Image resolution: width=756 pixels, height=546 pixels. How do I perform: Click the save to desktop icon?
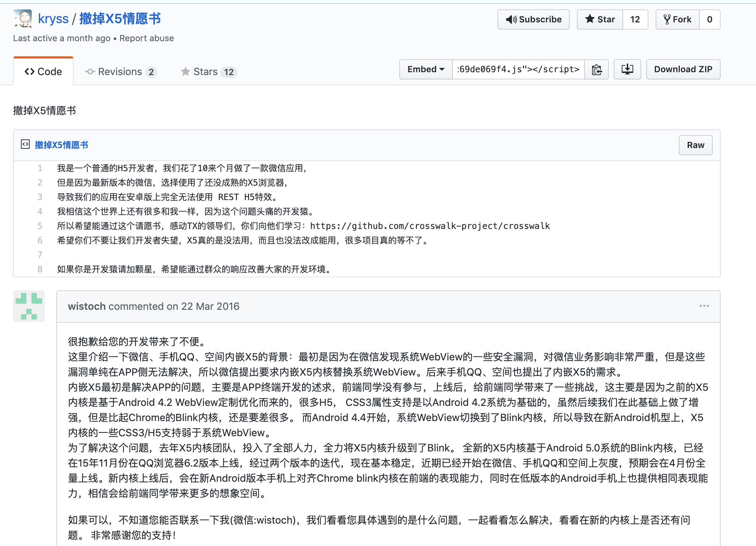click(x=627, y=69)
